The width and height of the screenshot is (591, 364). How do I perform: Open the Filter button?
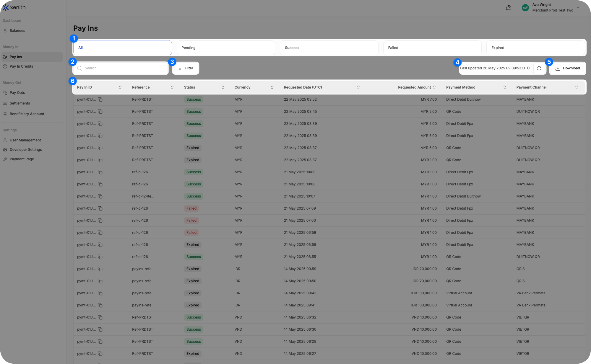[186, 68]
